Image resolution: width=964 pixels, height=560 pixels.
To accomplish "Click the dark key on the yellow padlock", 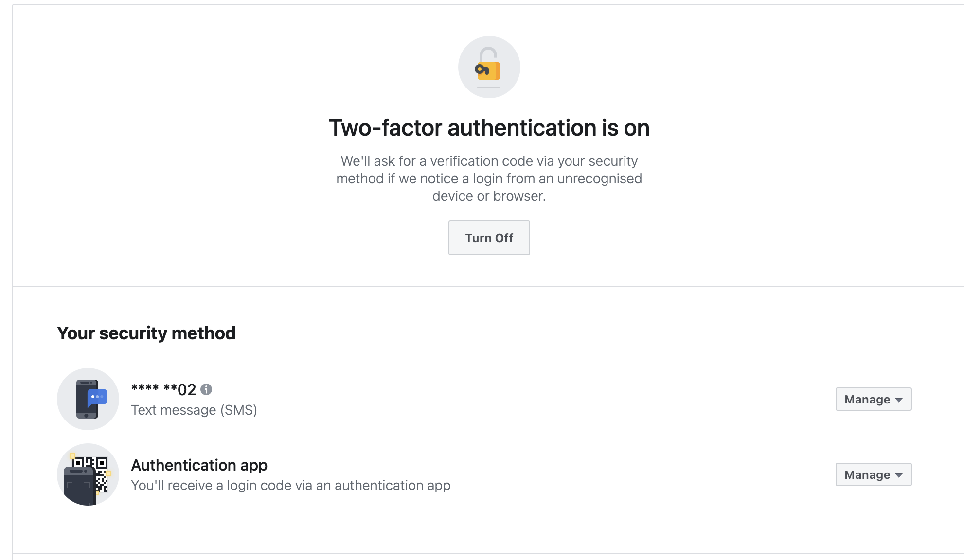I will (x=482, y=70).
